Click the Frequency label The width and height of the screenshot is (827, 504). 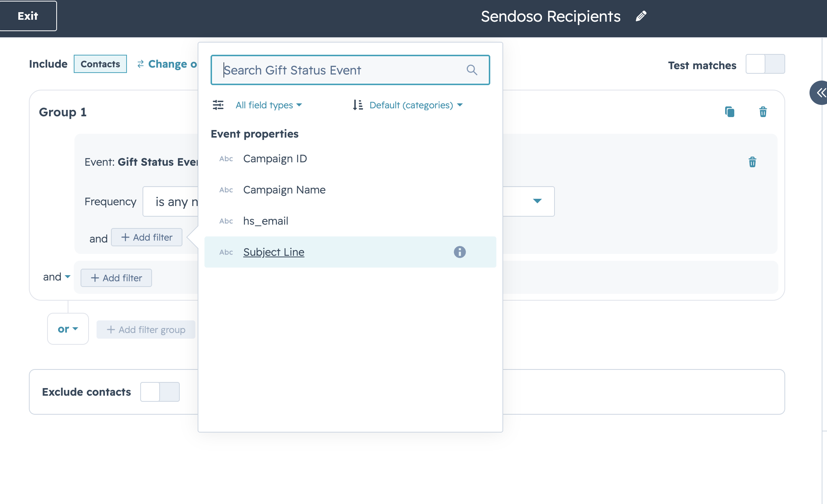[110, 201]
